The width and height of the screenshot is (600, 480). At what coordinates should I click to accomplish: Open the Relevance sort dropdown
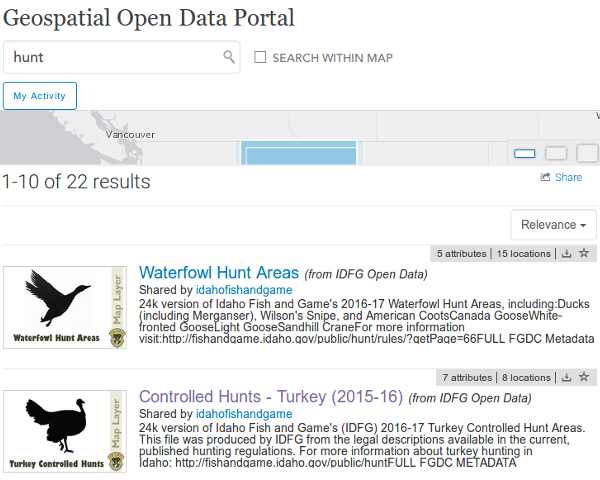(x=553, y=225)
